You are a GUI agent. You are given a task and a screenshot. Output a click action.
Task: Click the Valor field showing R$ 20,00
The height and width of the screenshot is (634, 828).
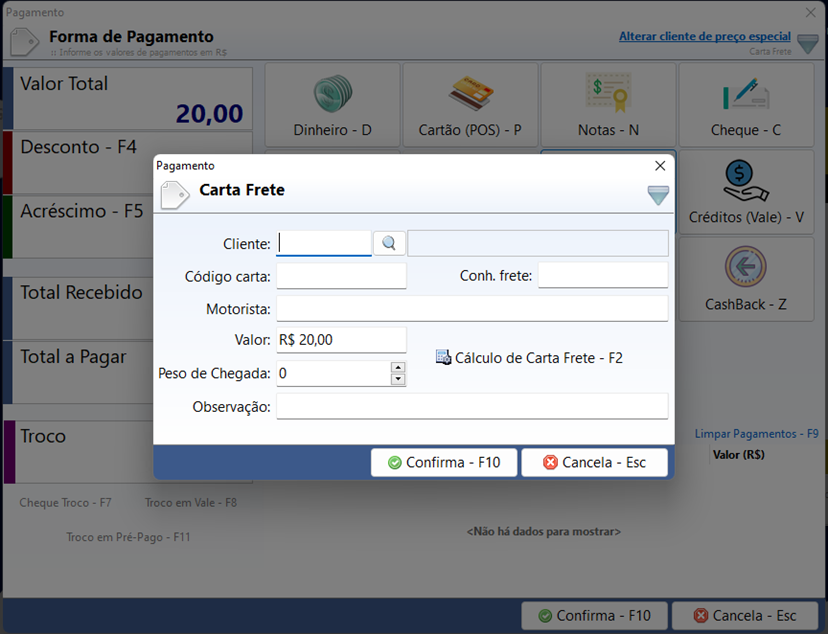point(342,340)
